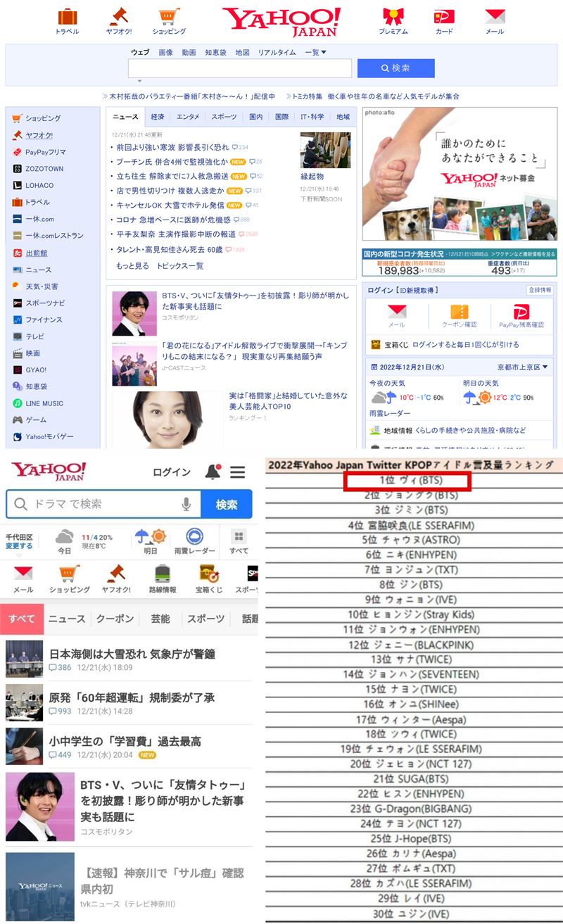The width and height of the screenshot is (563, 924).
Task: Open LINE MUSIC in the left sidebar
Action: pos(44,403)
